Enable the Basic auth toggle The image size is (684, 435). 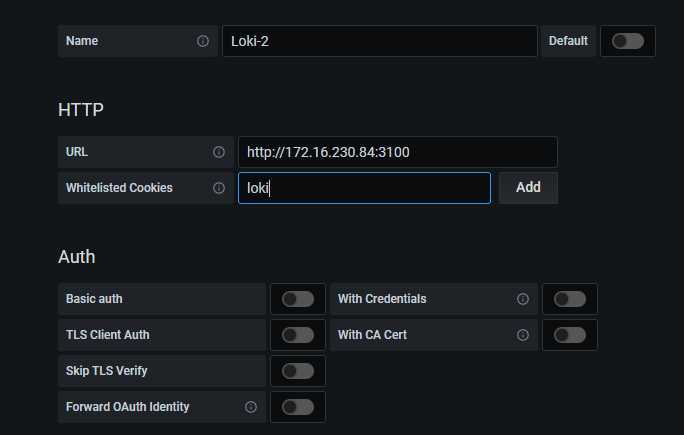pos(298,299)
